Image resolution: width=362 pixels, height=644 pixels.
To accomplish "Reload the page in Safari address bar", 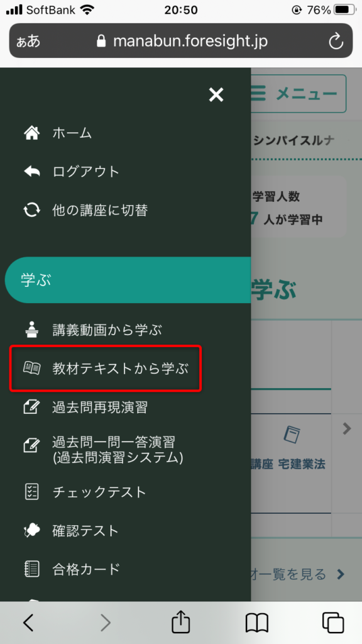I will (x=336, y=41).
